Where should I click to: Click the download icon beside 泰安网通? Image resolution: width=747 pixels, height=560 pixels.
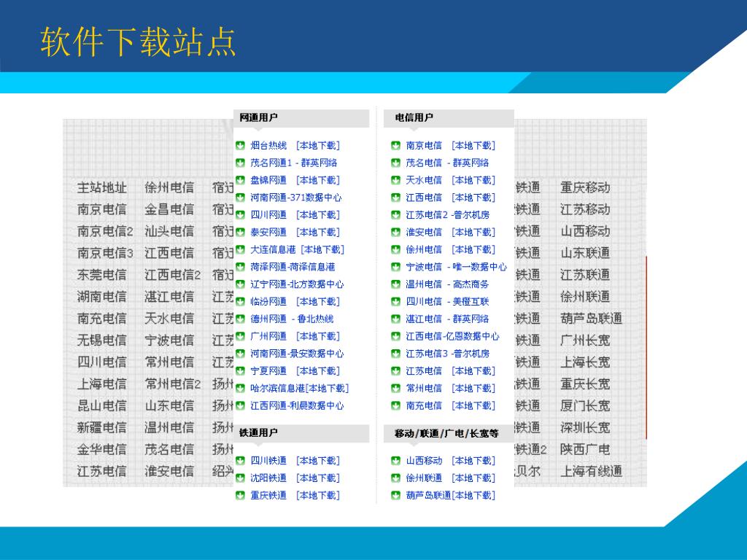(241, 233)
